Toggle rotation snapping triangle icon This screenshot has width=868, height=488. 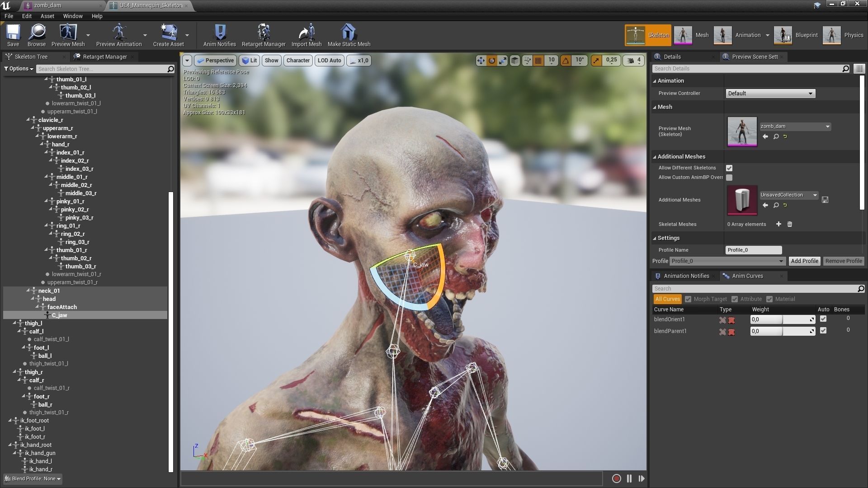tap(566, 61)
